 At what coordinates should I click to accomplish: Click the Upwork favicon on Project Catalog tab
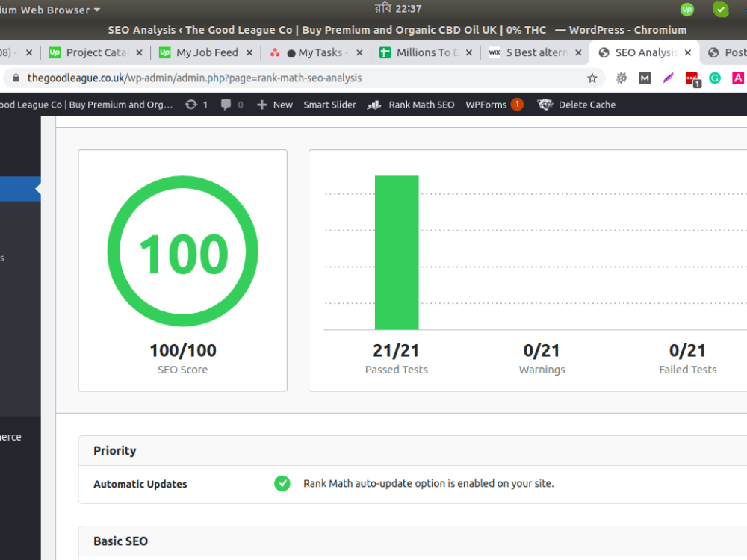55,52
